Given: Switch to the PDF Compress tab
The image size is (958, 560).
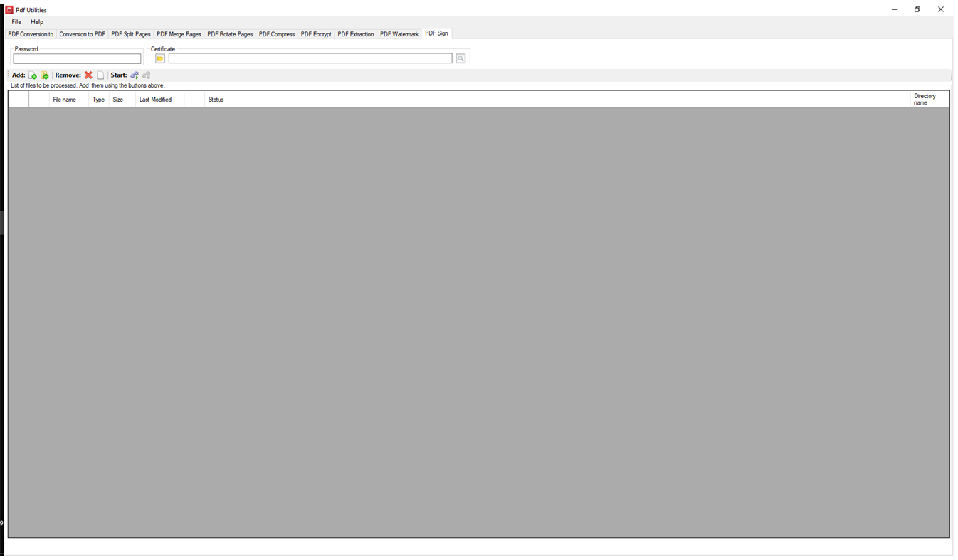Looking at the screenshot, I should point(277,33).
